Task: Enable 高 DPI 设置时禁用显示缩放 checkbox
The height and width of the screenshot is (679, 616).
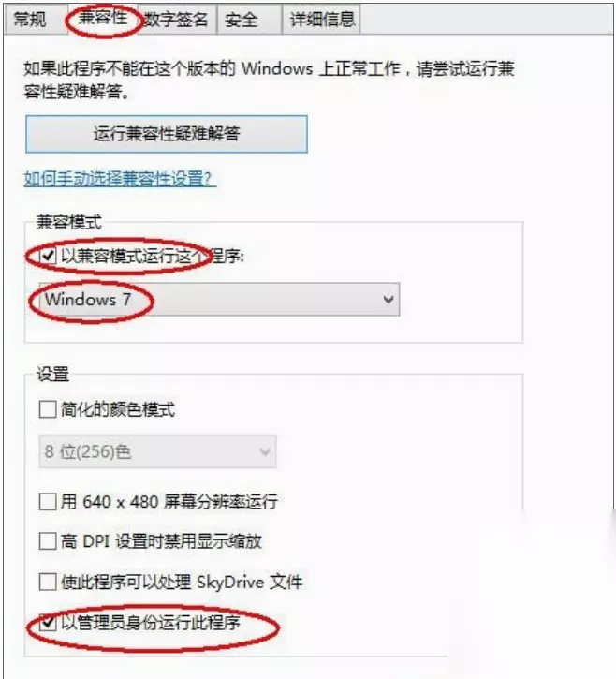Action: click(48, 541)
